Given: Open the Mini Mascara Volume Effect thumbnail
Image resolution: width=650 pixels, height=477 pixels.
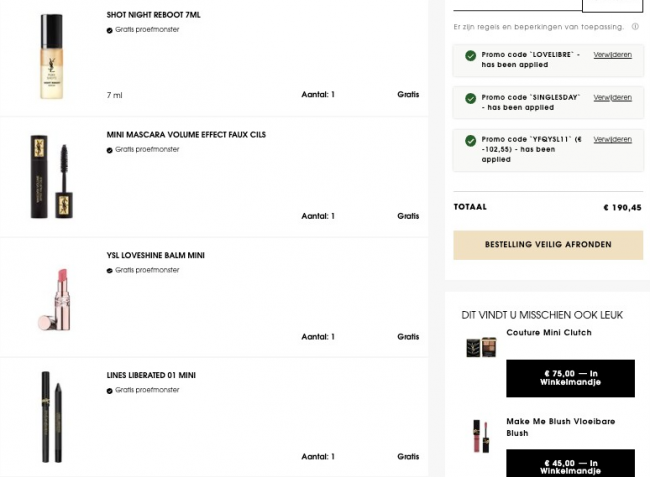Looking at the screenshot, I should click(49, 176).
